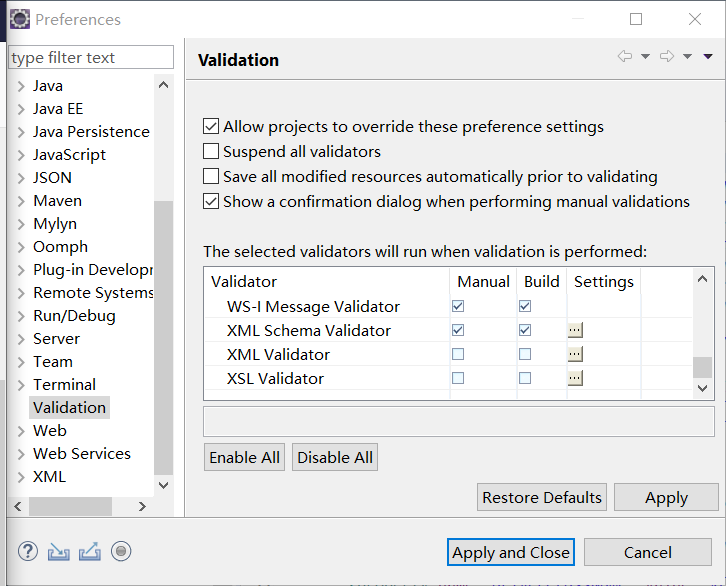Select the Terminal preferences category

[64, 385]
